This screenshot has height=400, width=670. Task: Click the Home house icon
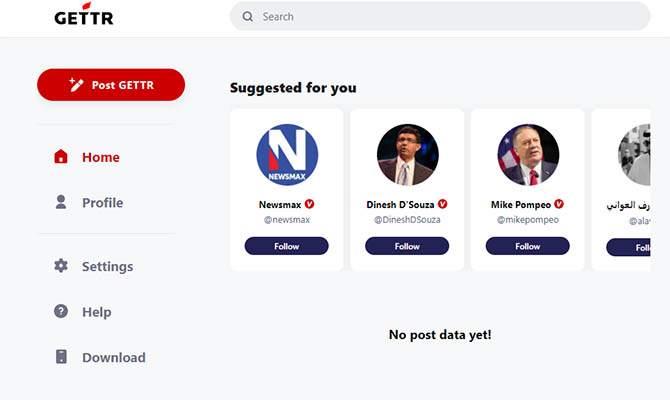(x=61, y=157)
